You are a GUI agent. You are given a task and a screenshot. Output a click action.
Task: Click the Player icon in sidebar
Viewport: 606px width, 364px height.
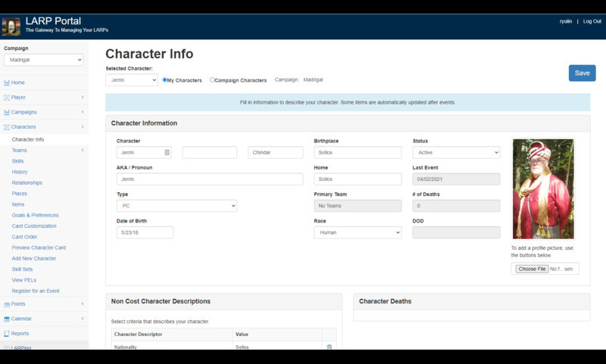pyautogui.click(x=7, y=98)
